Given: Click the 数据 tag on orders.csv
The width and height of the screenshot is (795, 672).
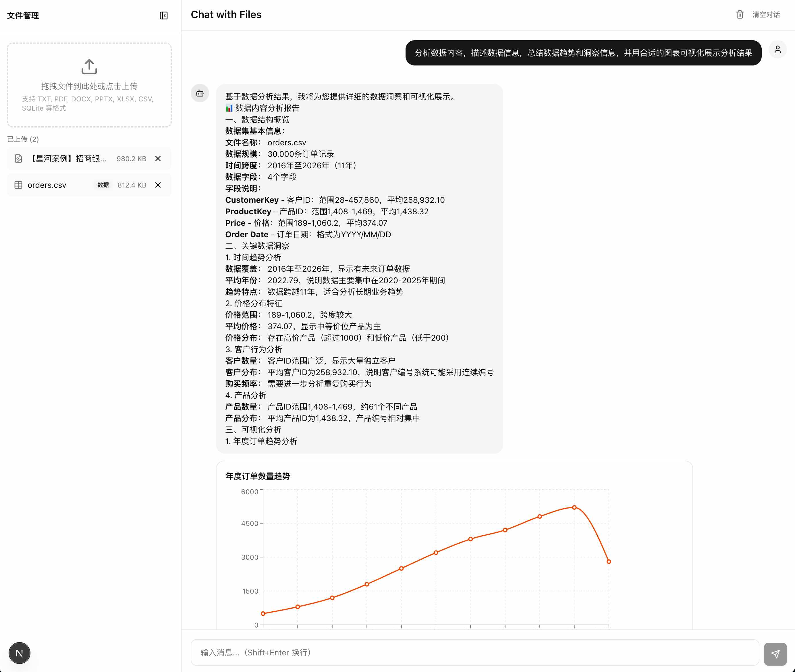Looking at the screenshot, I should point(103,185).
